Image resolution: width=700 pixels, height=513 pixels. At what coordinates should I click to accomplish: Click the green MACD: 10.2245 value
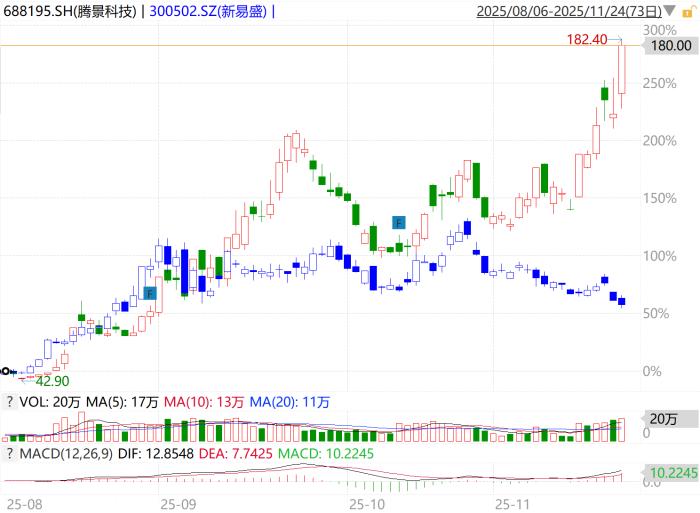coord(326,454)
